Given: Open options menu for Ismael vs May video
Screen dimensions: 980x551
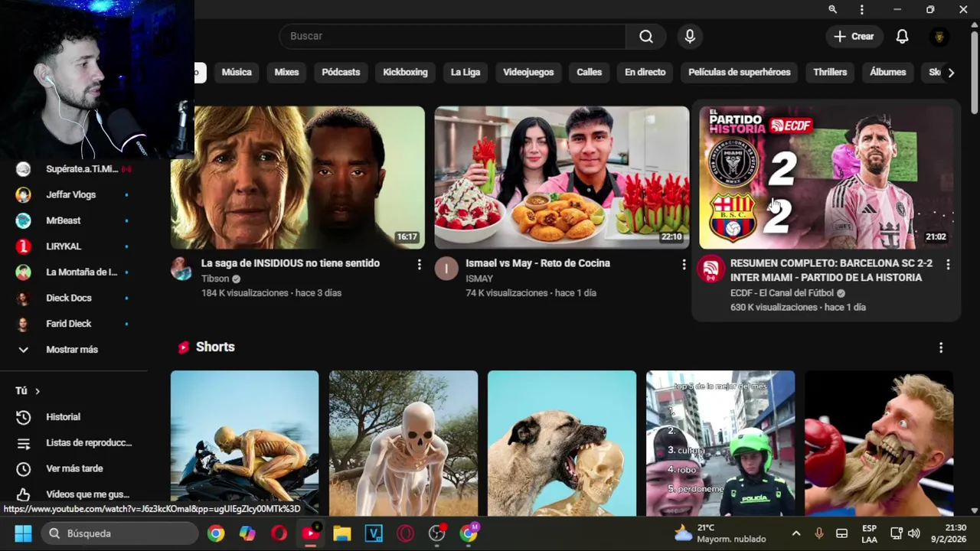Looking at the screenshot, I should 684,264.
